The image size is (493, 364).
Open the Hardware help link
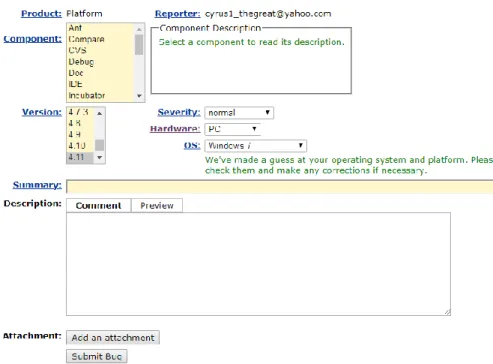tap(175, 129)
